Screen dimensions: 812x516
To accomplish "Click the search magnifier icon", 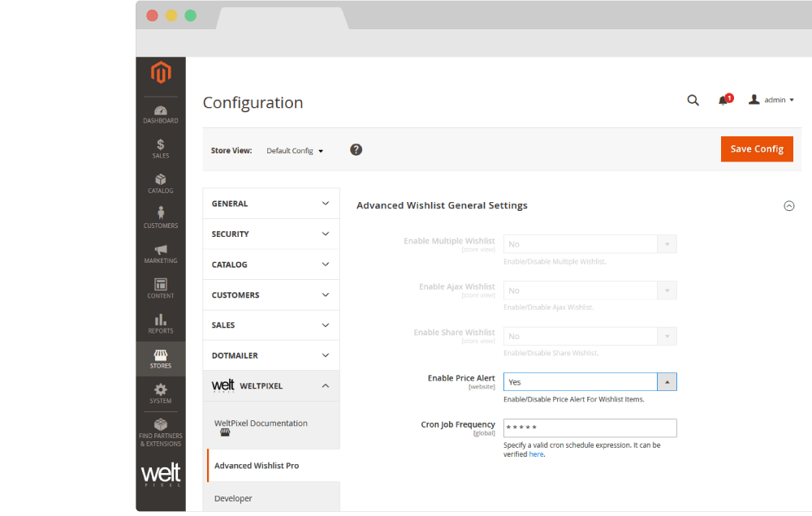I will (693, 100).
